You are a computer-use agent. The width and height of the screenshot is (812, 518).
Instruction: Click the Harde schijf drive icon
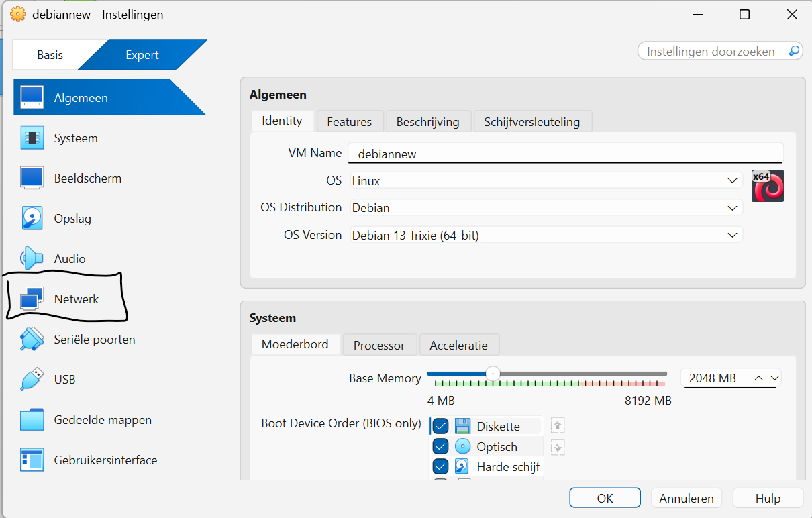point(462,466)
